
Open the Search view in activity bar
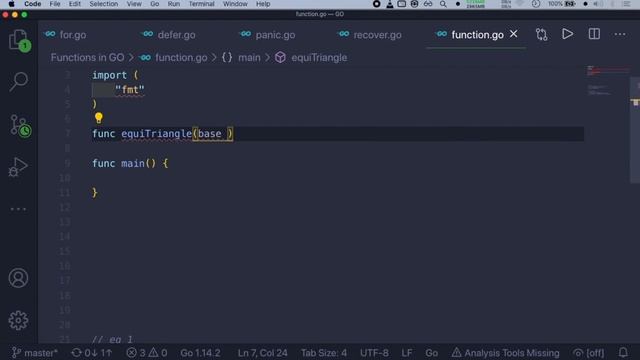18,81
